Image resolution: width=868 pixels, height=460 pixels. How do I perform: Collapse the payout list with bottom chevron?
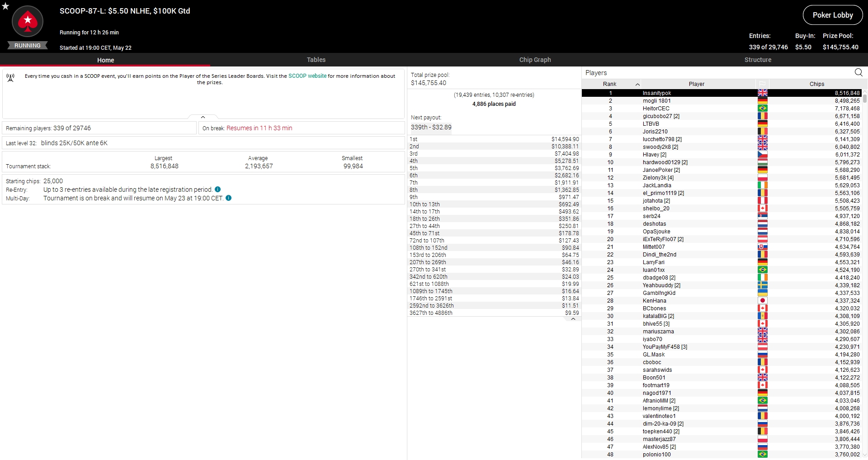point(573,319)
